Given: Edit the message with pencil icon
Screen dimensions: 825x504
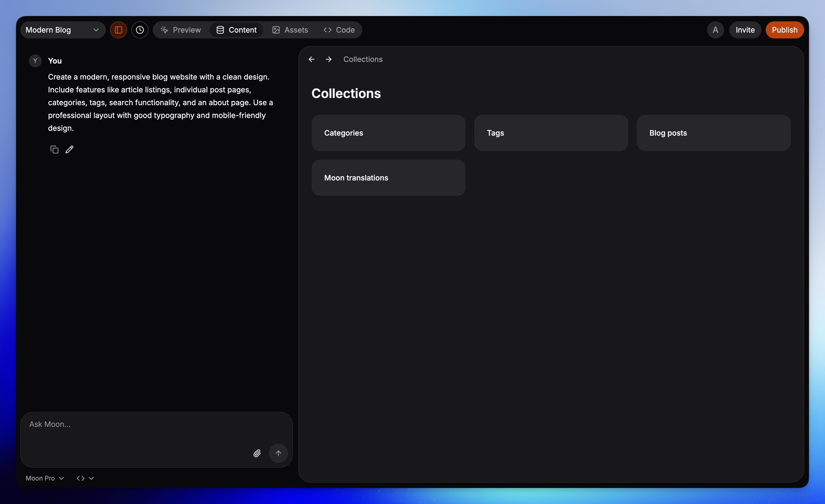Looking at the screenshot, I should (x=69, y=149).
